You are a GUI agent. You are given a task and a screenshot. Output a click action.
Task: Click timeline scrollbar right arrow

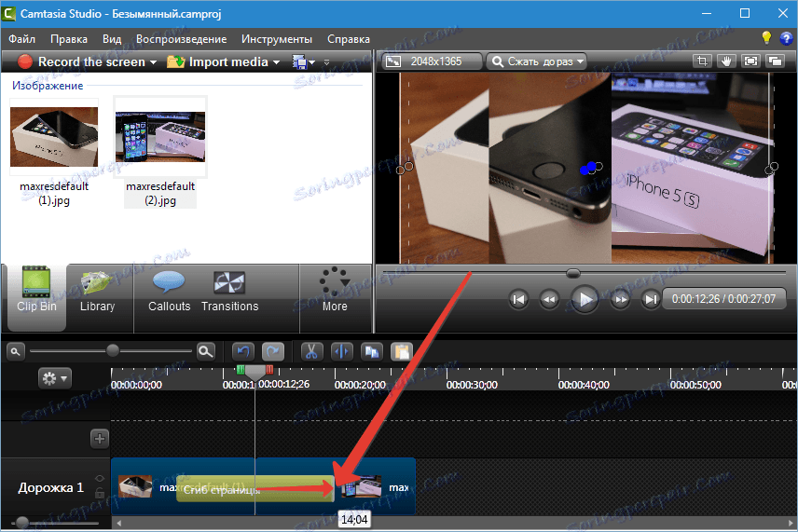point(790,523)
